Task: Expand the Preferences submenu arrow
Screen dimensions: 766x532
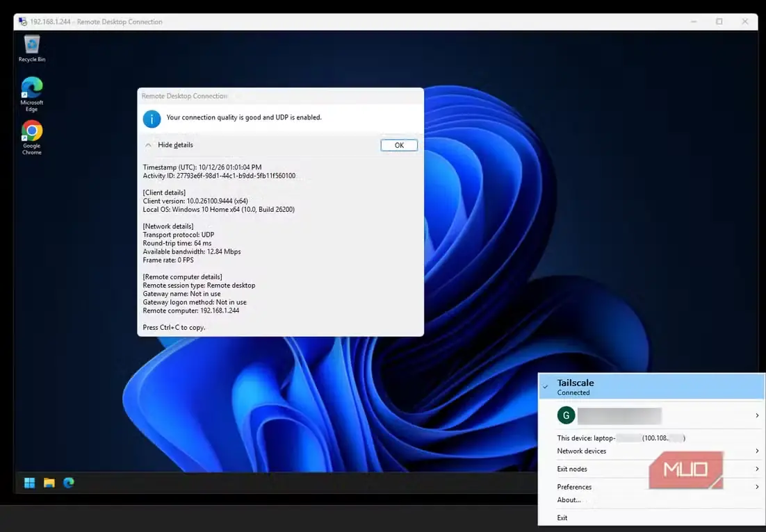Action: click(x=757, y=487)
